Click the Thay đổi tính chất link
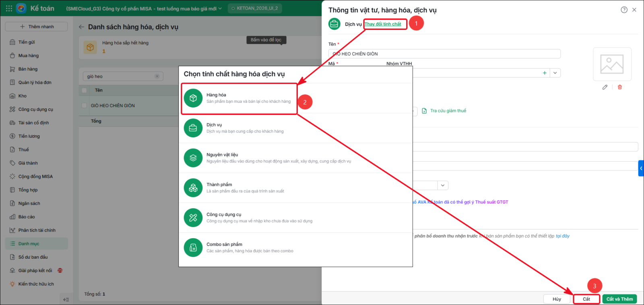This screenshot has height=305, width=644. click(383, 24)
